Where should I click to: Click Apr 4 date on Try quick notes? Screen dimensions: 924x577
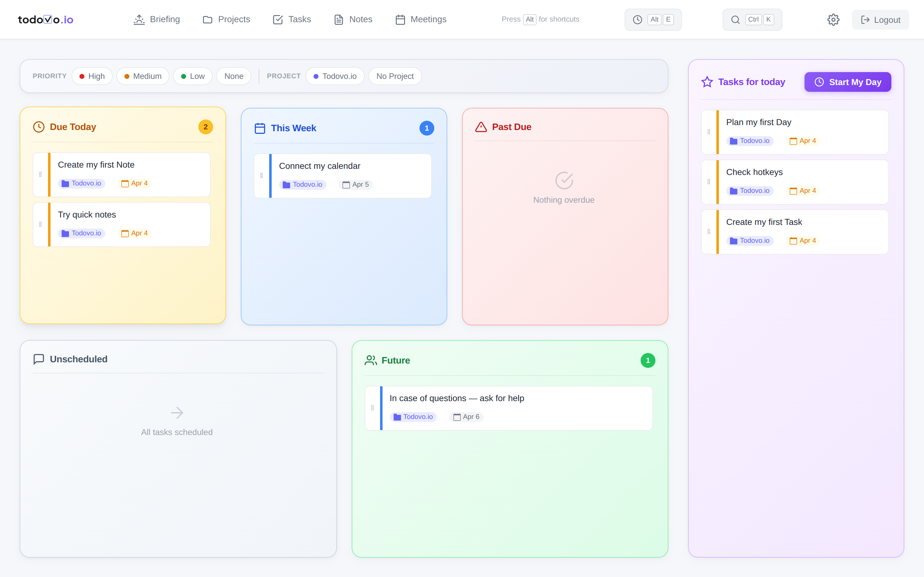click(134, 233)
